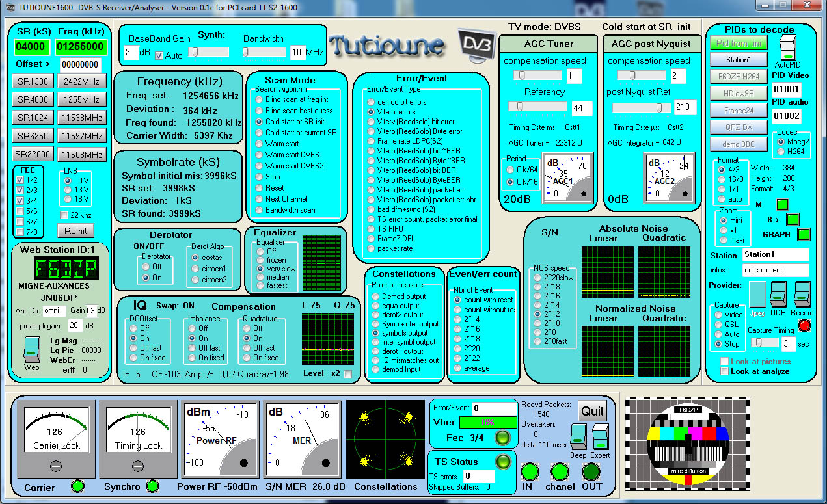This screenshot has width=827, height=504.
Task: Click the IN green indicator light
Action: tap(531, 472)
